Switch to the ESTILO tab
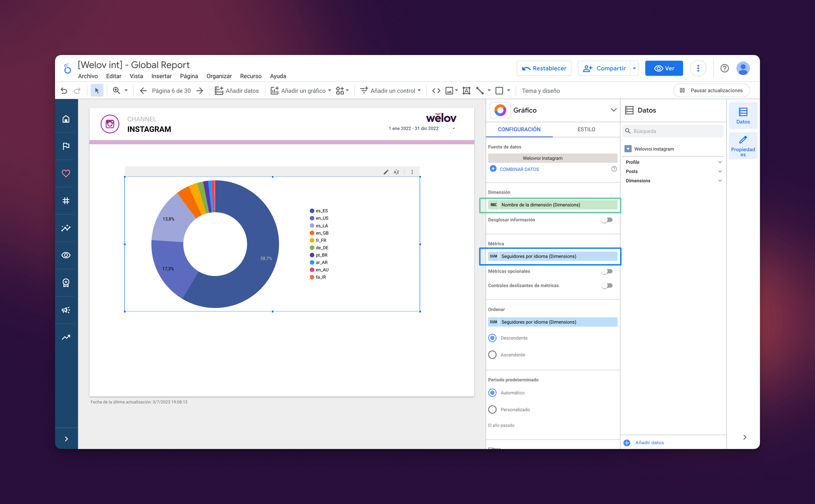This screenshot has width=815, height=504. pos(586,130)
